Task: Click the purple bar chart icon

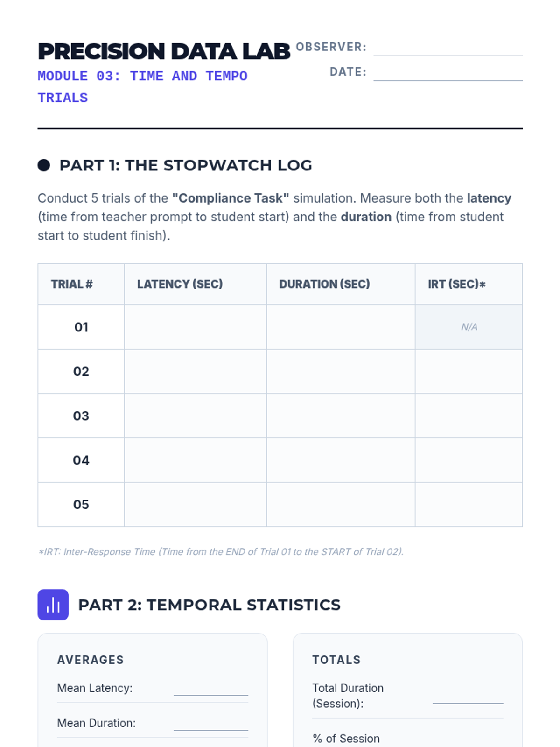Action: 53,605
